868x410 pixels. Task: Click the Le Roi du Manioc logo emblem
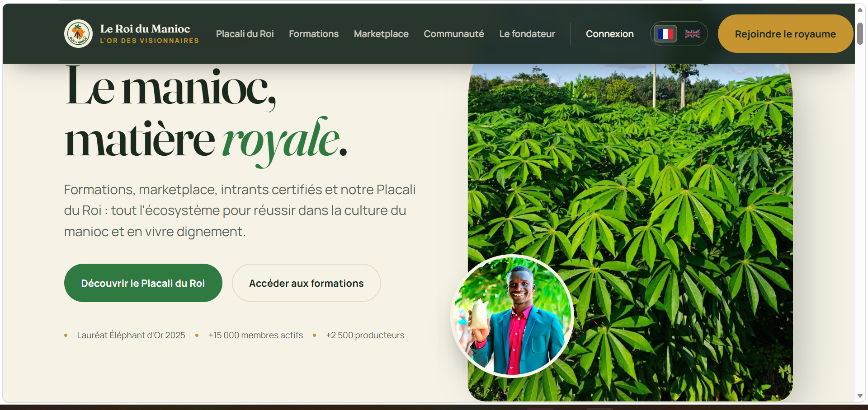(x=78, y=34)
